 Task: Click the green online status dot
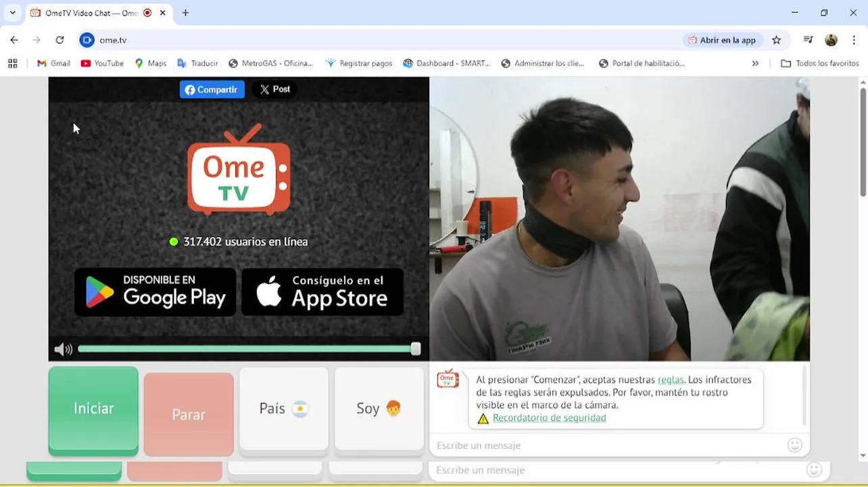point(174,241)
